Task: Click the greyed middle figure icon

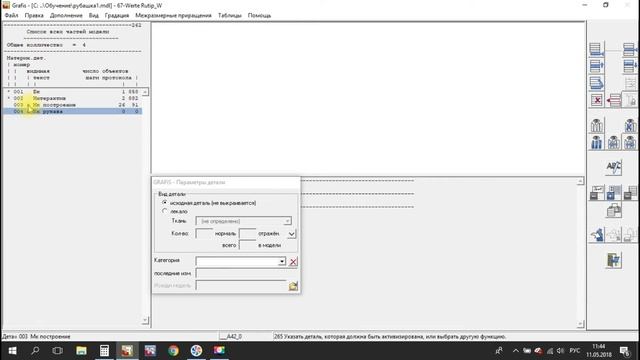Action: [x=613, y=235]
